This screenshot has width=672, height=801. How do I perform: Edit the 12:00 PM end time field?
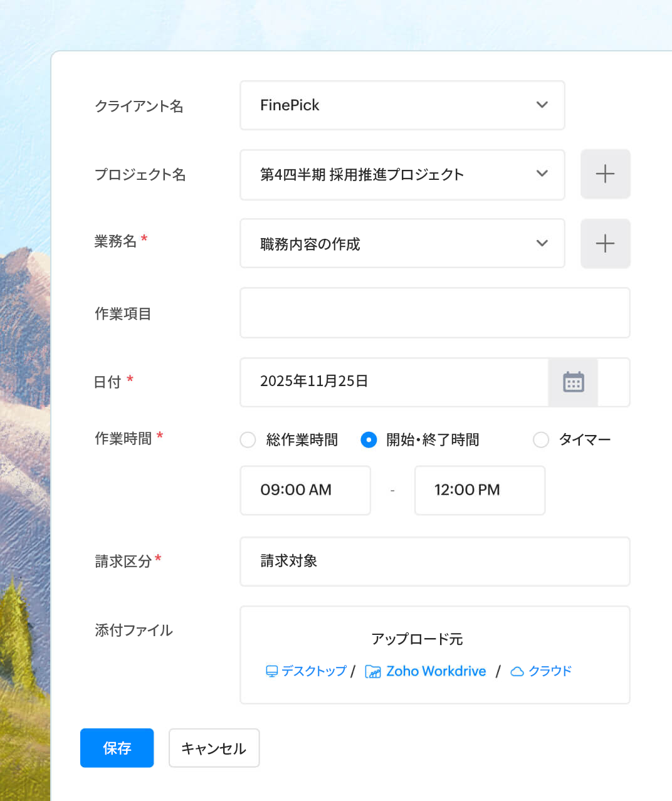pyautogui.click(x=479, y=490)
